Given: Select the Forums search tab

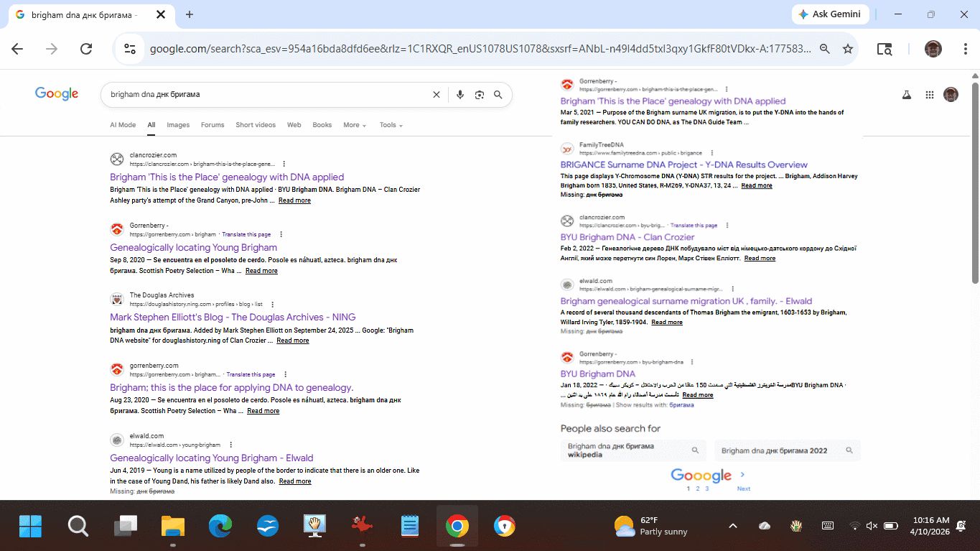Looking at the screenshot, I should 213,125.
